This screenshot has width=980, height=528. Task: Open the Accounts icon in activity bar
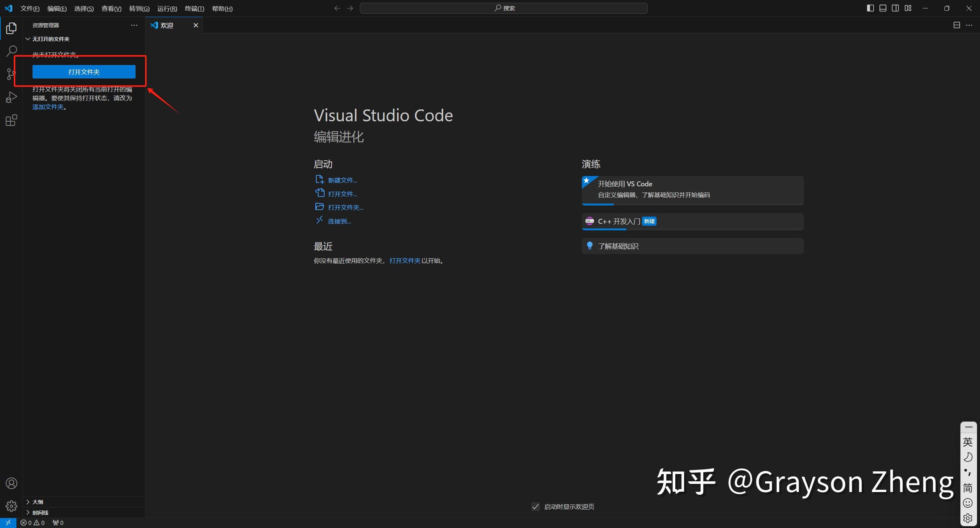[11, 483]
